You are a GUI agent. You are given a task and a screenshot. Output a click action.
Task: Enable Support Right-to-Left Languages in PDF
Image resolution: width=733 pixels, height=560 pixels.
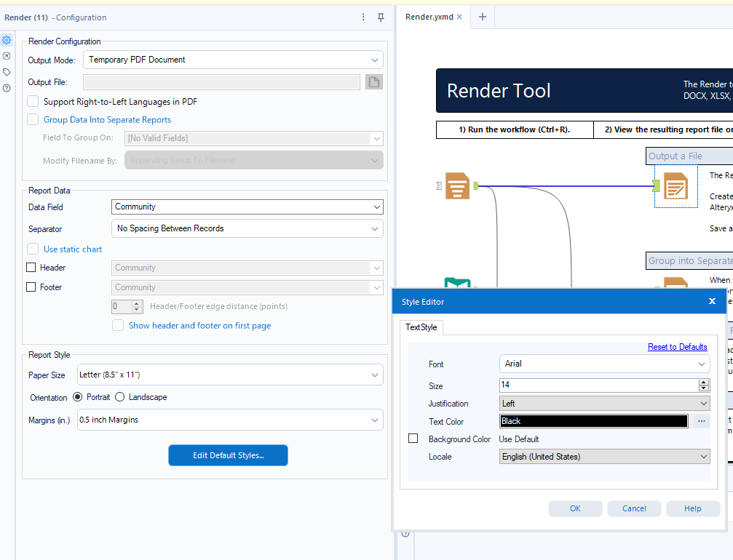pyautogui.click(x=32, y=102)
